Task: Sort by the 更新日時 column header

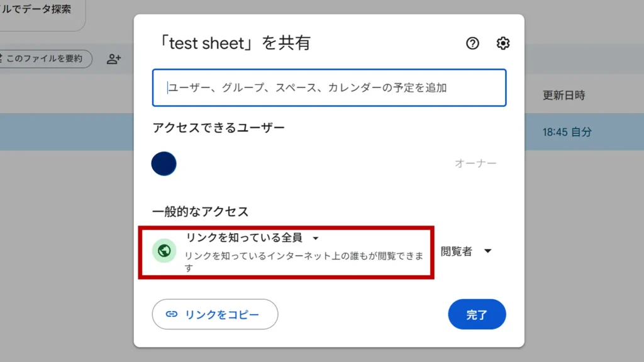Action: tap(563, 96)
